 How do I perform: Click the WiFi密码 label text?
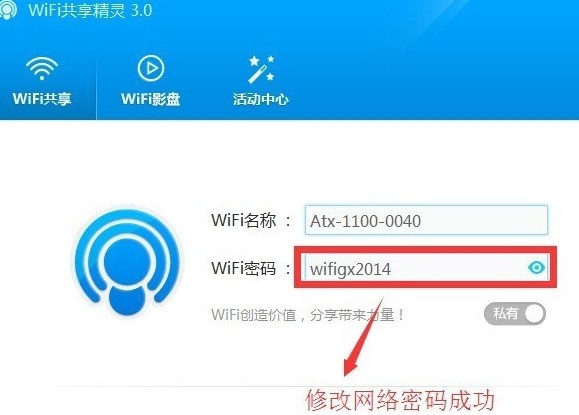(x=243, y=268)
